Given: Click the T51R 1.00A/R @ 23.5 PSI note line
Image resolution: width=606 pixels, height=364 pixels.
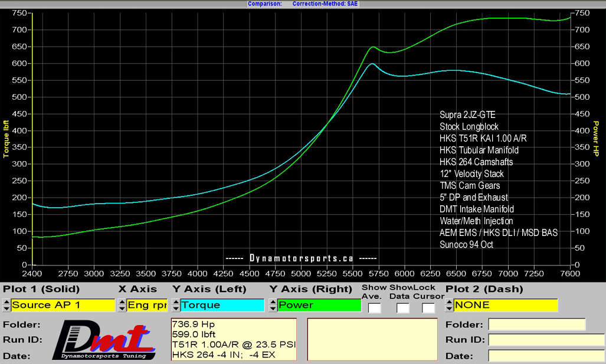Looking at the screenshot, I should click(x=234, y=345).
